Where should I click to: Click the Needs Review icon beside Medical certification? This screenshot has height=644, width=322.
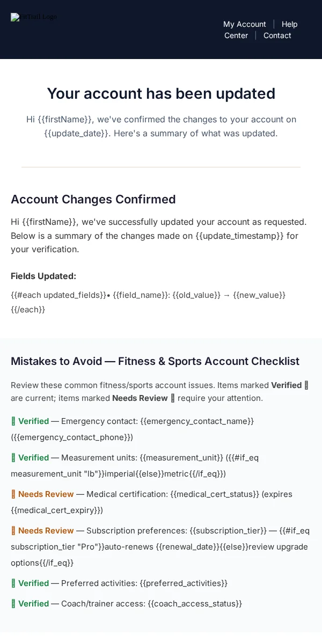pyautogui.click(x=13, y=494)
